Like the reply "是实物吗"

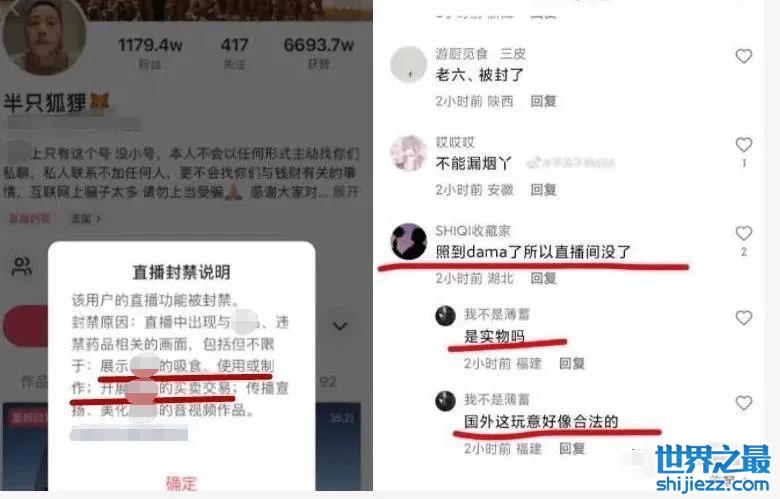click(744, 317)
